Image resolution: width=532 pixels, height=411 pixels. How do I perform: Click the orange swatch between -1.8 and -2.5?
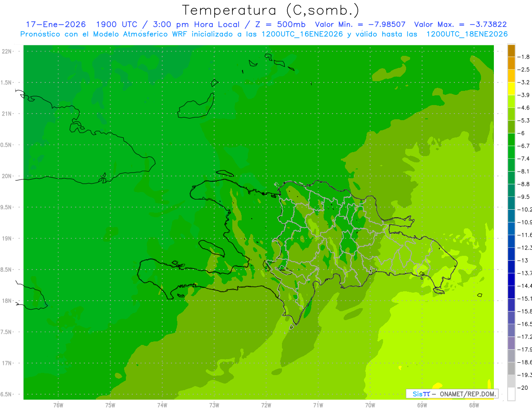click(x=511, y=63)
